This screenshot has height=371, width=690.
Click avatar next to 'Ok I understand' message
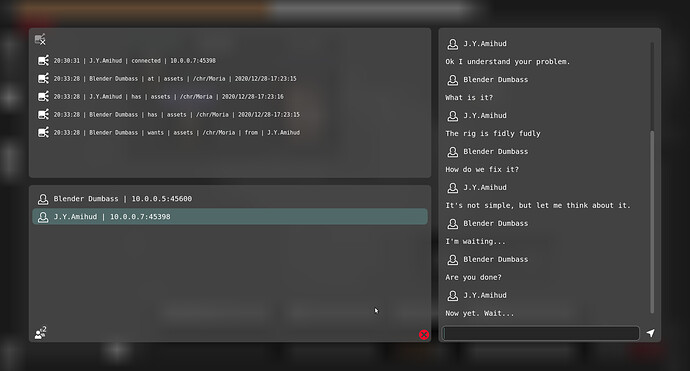coord(452,44)
